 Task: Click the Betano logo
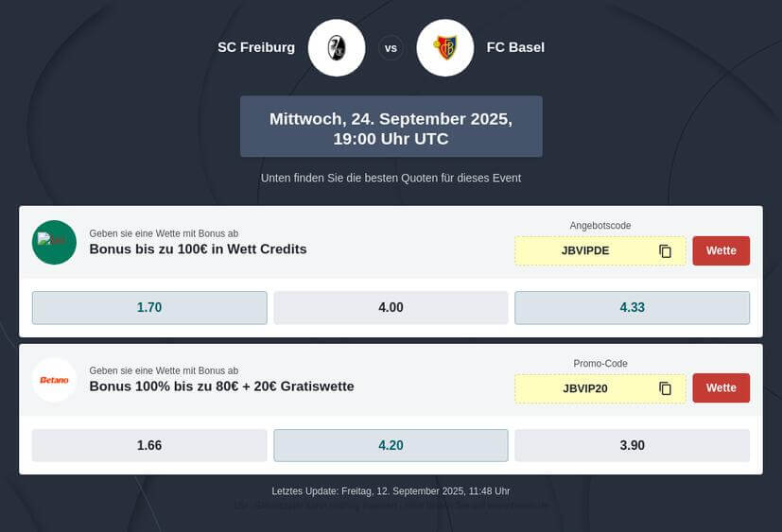coord(54,380)
